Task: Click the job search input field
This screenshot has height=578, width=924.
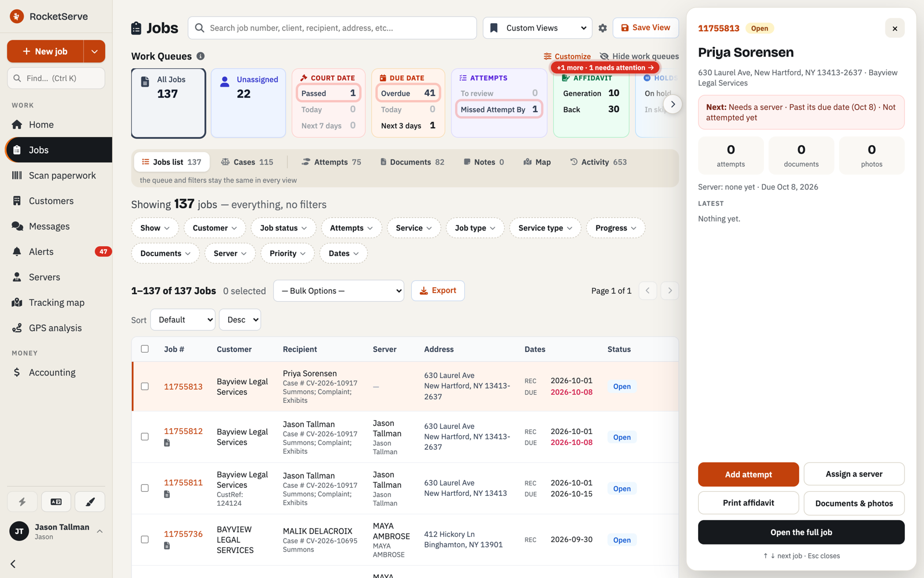Action: [x=333, y=28]
